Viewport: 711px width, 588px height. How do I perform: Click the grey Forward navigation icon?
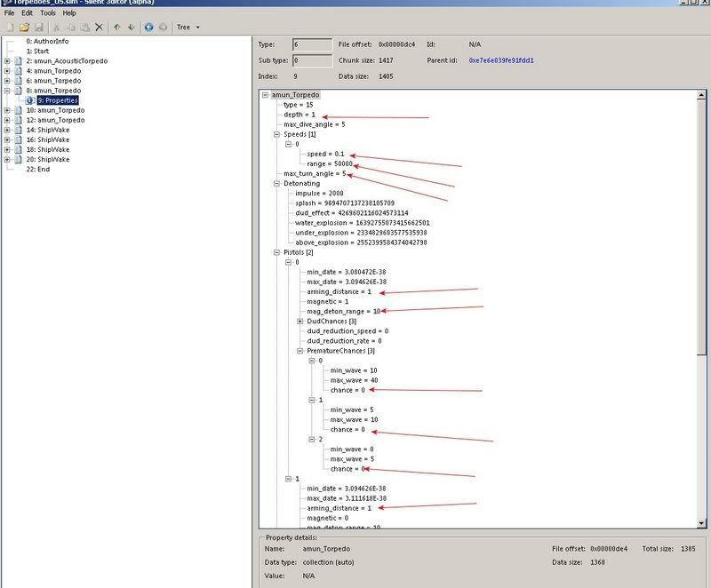point(163,28)
